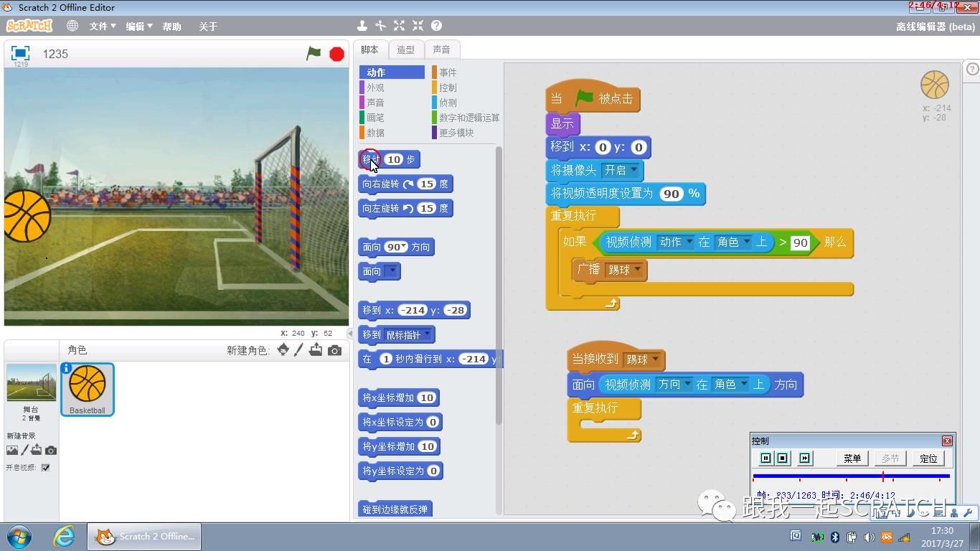Click the network signal tray icon

905,537
